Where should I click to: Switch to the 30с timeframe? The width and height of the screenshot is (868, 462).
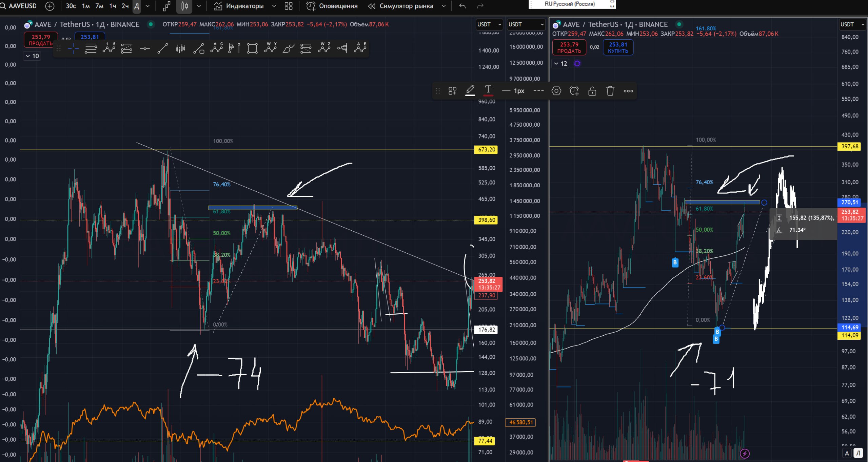[x=71, y=6]
